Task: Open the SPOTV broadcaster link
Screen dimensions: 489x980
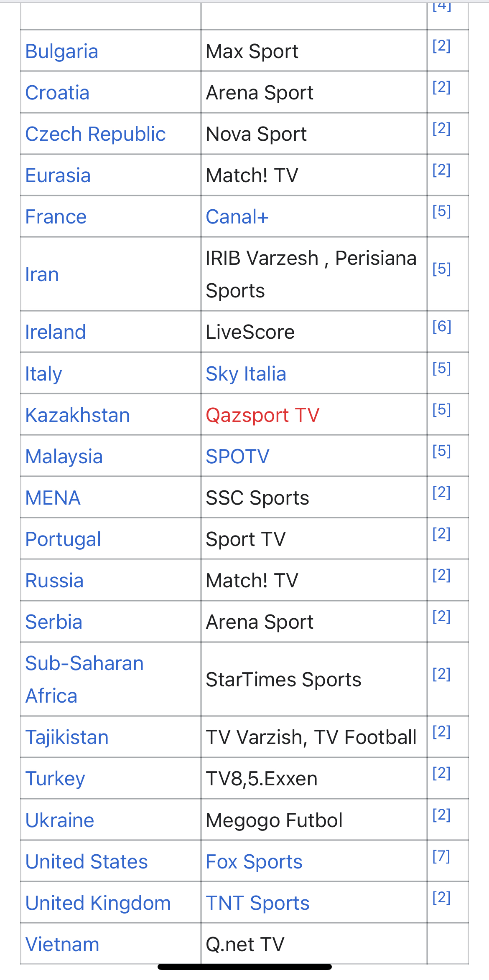Action: [x=237, y=457]
